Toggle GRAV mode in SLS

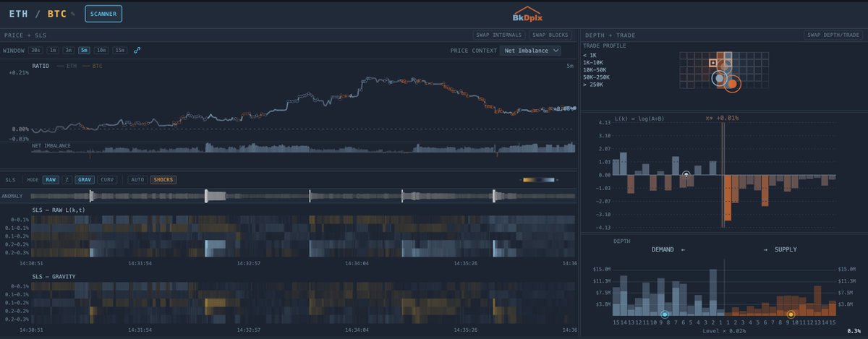[85, 179]
